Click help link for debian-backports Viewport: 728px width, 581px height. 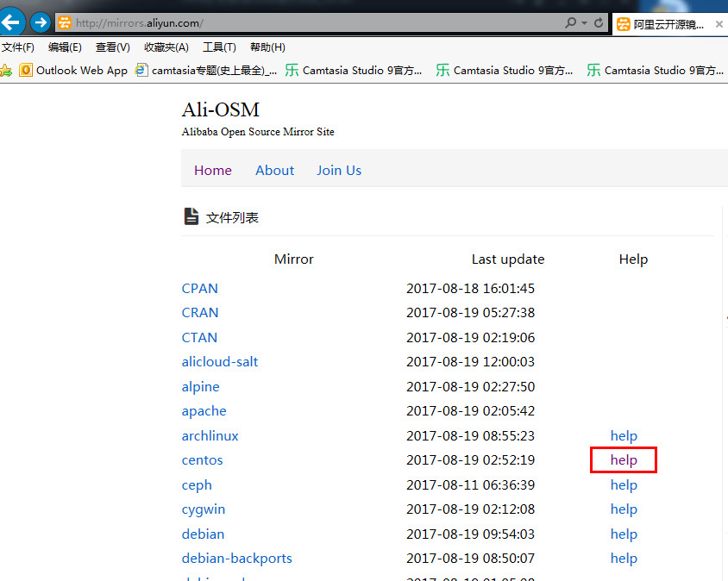624,559
